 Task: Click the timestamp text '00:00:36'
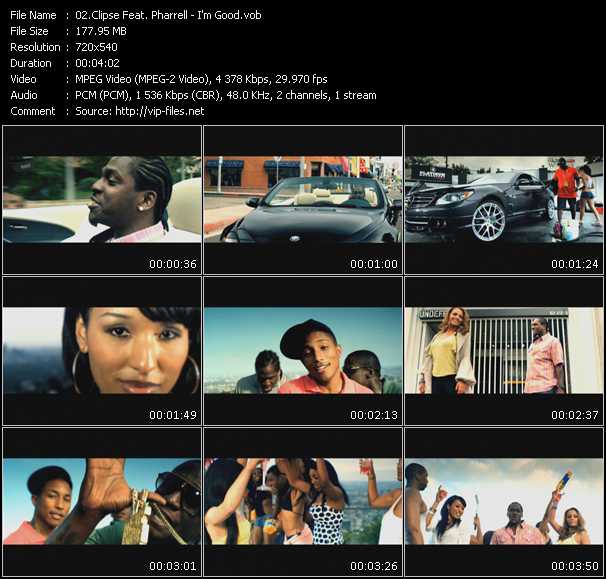(x=173, y=264)
